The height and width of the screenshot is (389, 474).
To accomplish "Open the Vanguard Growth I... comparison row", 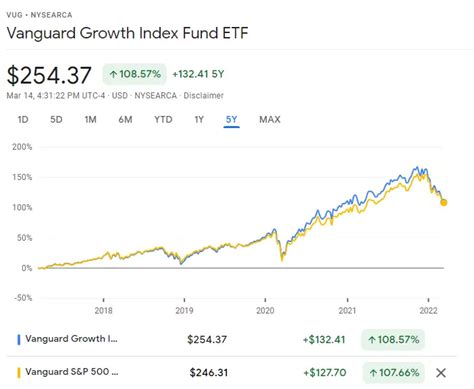I will pos(231,340).
